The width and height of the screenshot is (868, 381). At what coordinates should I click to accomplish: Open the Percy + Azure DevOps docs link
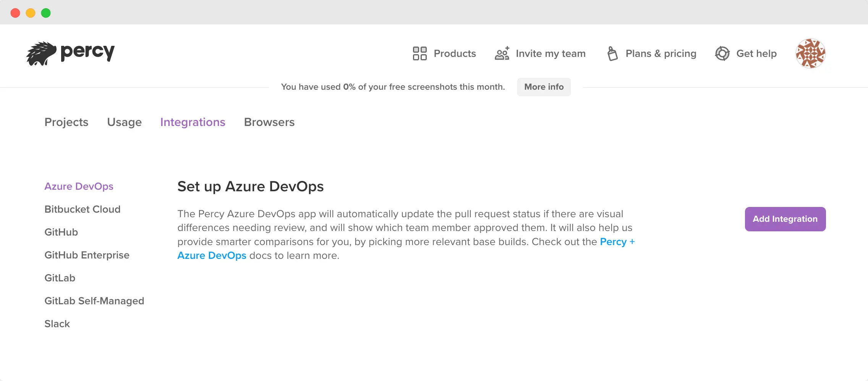tap(617, 242)
